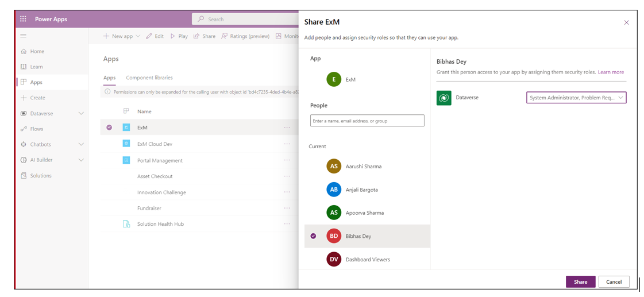Image resolution: width=644 pixels, height=297 pixels.
Task: Select the ExM app avatar in share panel
Action: [334, 80]
